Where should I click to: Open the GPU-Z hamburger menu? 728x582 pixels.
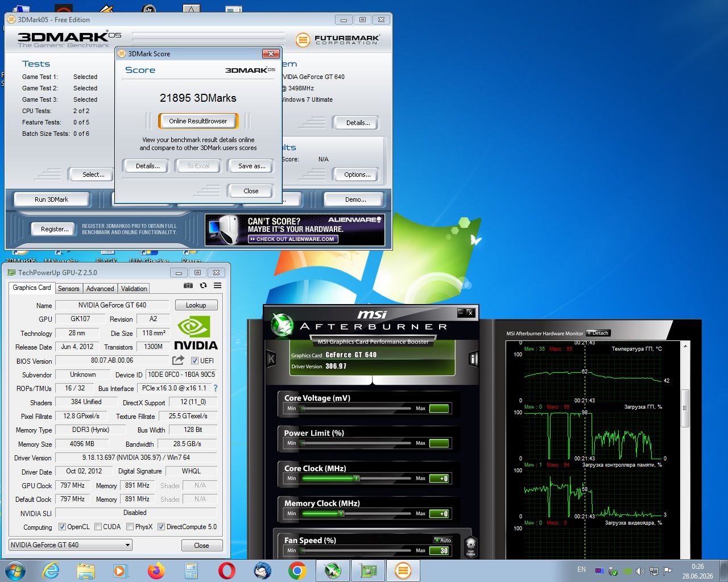[x=217, y=286]
